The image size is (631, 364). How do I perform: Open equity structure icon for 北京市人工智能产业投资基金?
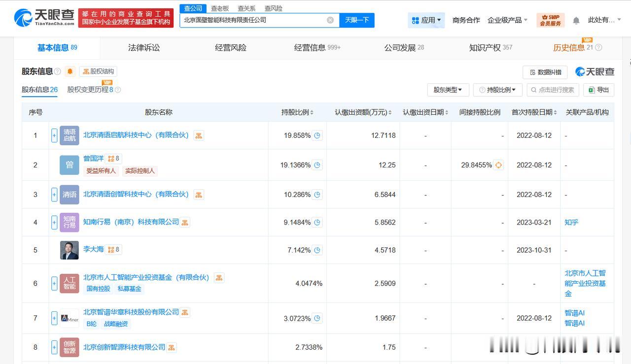(x=219, y=278)
